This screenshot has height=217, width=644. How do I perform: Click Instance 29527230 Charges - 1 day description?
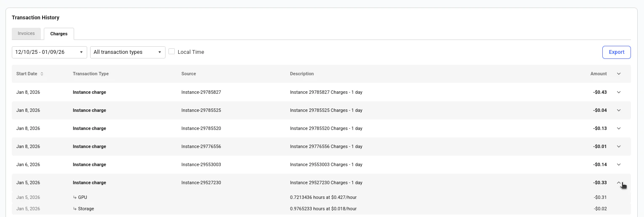[x=326, y=183]
